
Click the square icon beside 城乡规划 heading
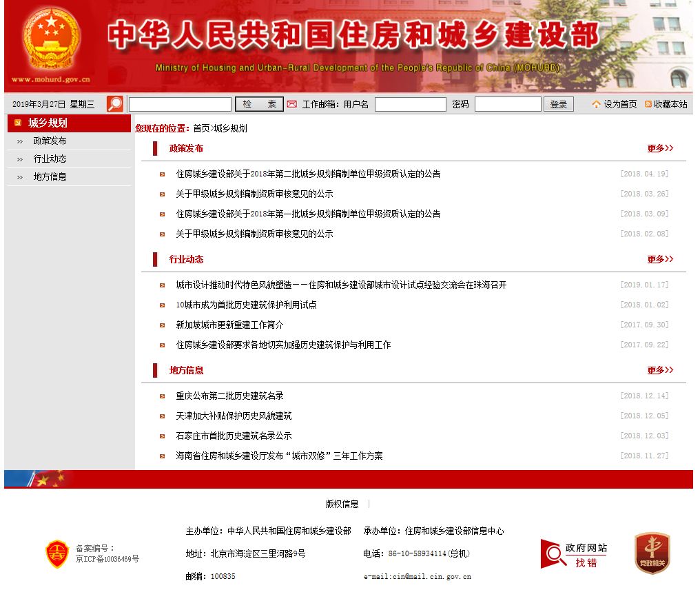pyautogui.click(x=18, y=123)
